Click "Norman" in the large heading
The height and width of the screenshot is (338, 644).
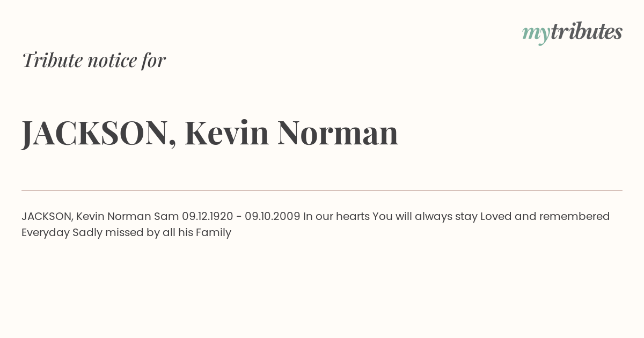click(338, 133)
